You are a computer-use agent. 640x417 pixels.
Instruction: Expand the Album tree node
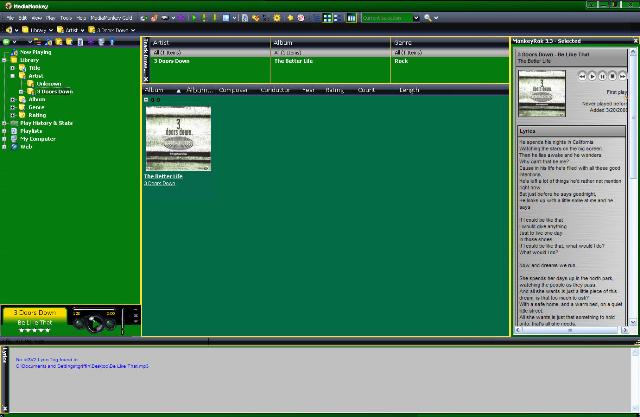click(x=13, y=100)
